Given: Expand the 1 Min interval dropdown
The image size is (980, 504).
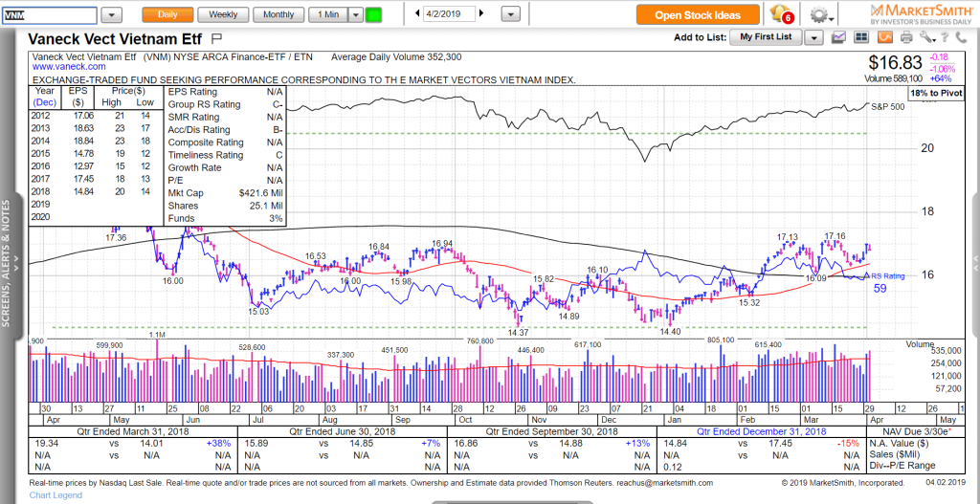Looking at the screenshot, I should pos(356,15).
